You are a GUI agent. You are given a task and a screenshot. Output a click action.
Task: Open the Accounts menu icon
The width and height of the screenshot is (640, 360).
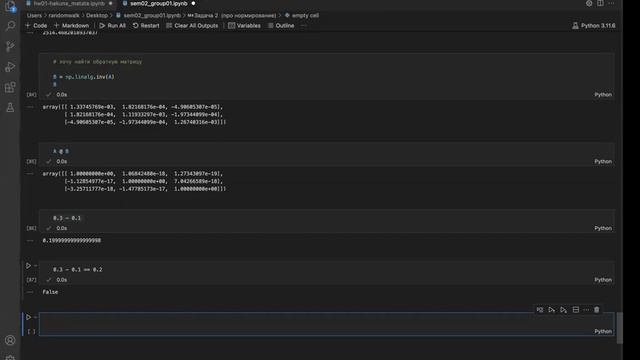click(x=10, y=340)
